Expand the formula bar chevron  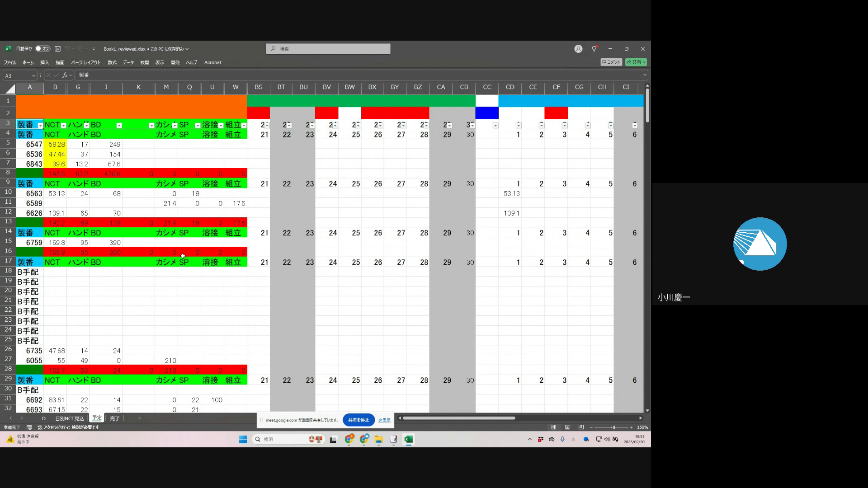(x=645, y=75)
